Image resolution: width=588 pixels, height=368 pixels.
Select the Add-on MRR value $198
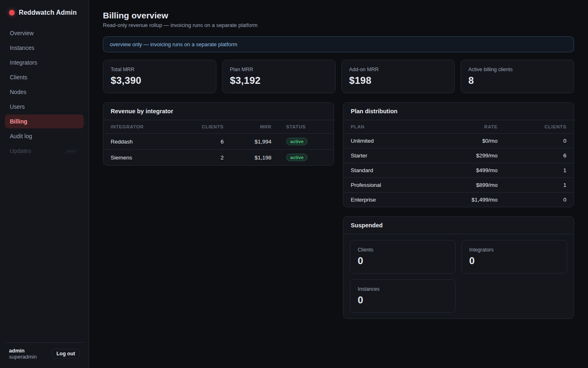click(360, 81)
